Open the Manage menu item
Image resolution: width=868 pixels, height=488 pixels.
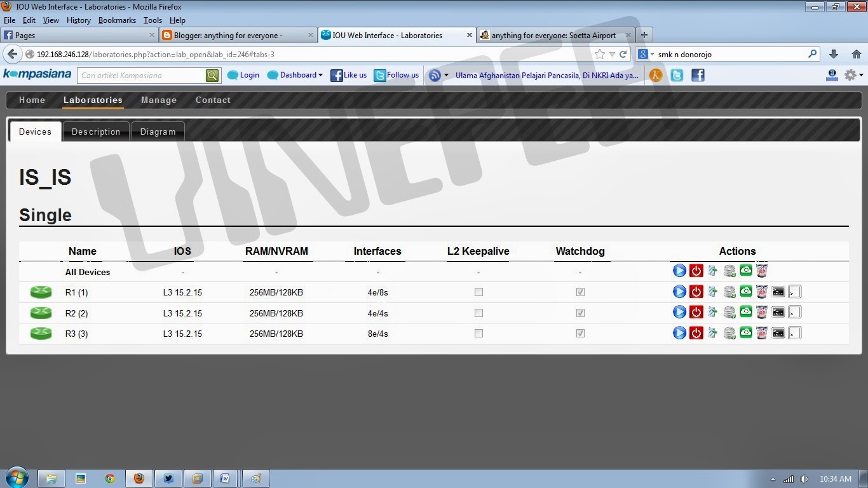[x=159, y=100]
